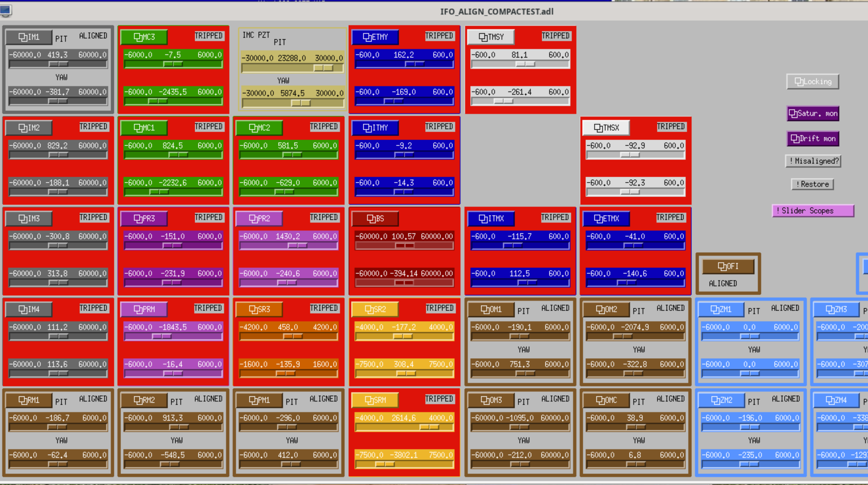
Task: Open the Satur. mon display
Action: (x=812, y=114)
